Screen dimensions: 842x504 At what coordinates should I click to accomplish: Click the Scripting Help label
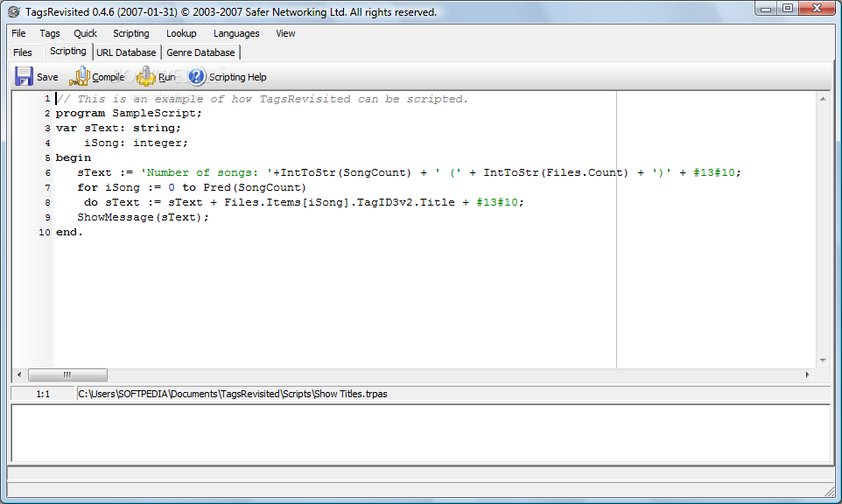[238, 77]
